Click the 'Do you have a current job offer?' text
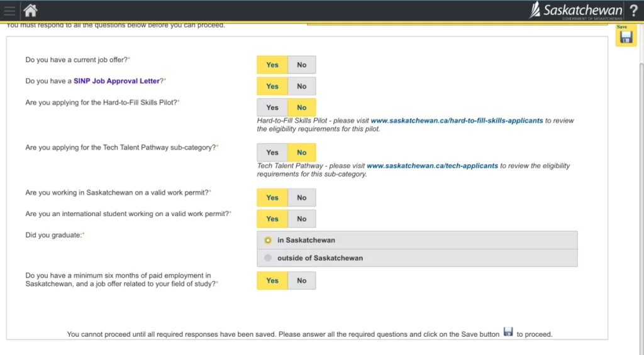This screenshot has height=355, width=644. pyautogui.click(x=77, y=60)
